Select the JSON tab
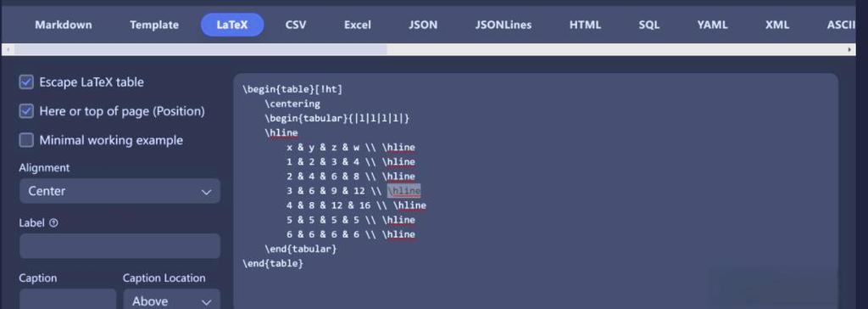868x309 pixels. point(423,25)
